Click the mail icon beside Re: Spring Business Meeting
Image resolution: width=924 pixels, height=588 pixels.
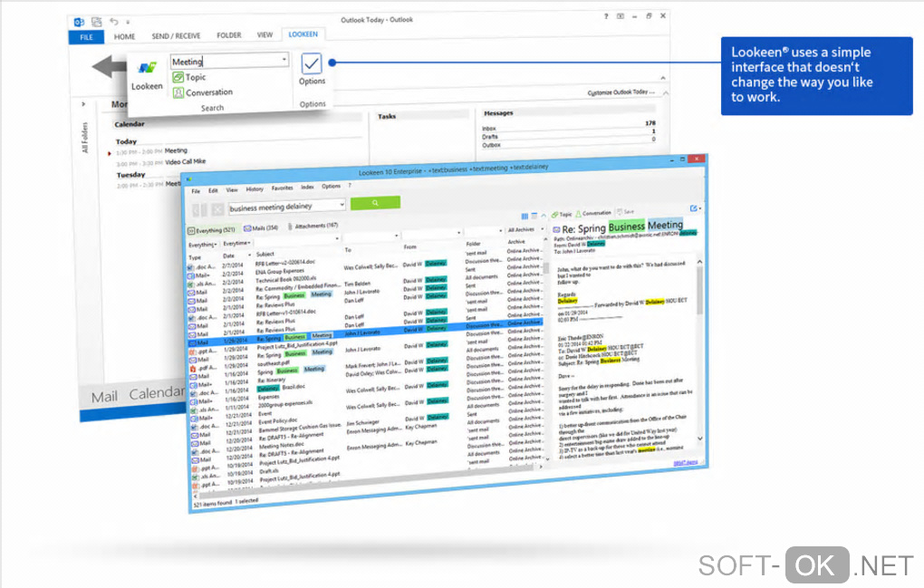(556, 229)
